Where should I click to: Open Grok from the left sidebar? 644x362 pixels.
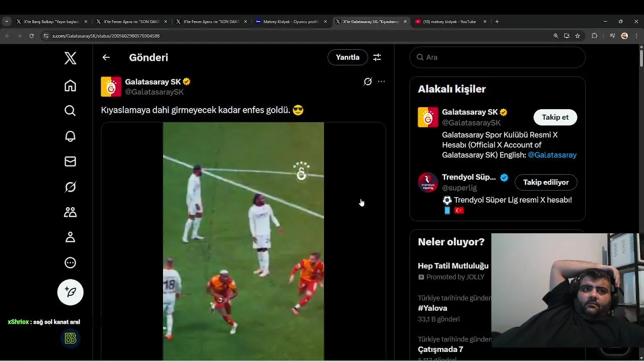[70, 187]
